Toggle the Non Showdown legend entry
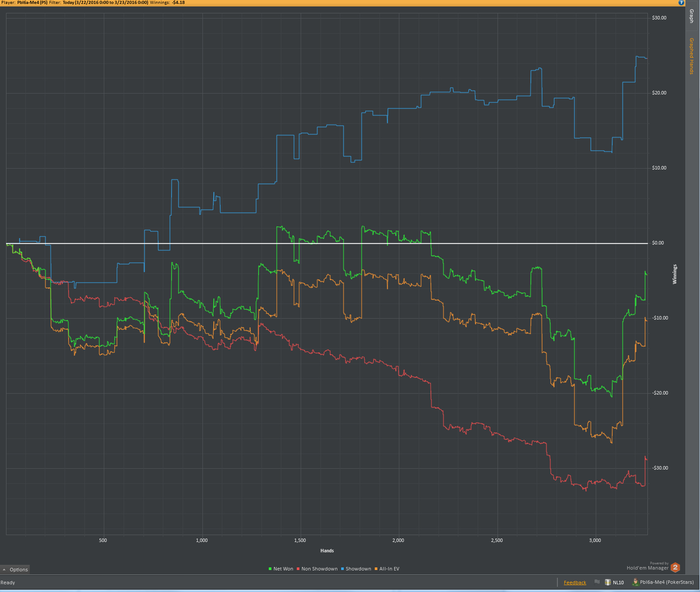The image size is (700, 592). pos(317,569)
